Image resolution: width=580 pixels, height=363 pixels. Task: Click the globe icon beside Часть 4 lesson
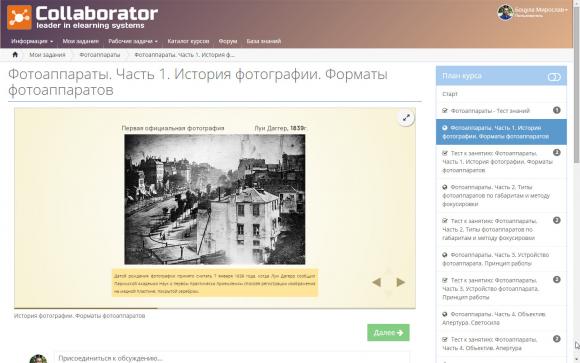coord(445,314)
